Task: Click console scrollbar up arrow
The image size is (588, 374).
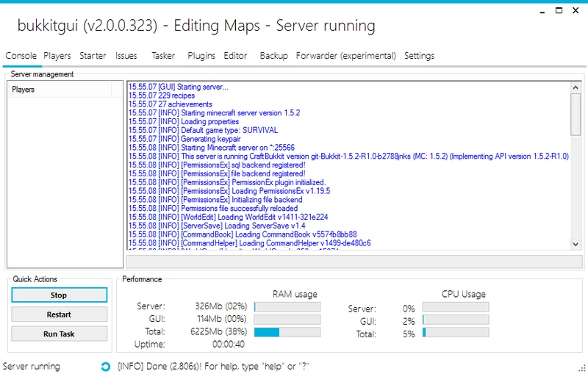Action: coord(576,87)
